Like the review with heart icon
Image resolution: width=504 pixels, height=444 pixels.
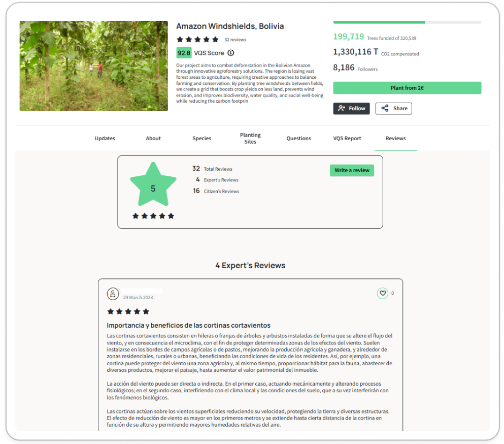point(383,293)
